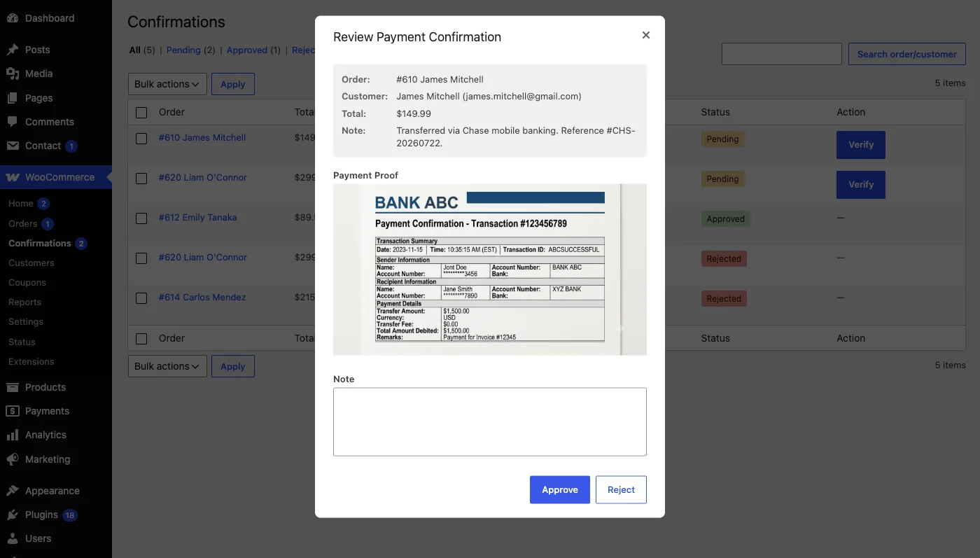Click the Status column header

(x=715, y=112)
